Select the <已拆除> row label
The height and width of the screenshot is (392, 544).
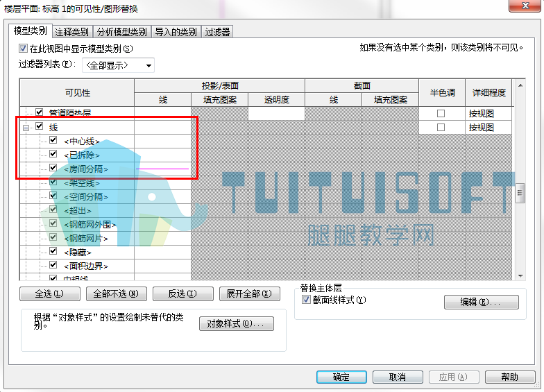click(x=82, y=155)
